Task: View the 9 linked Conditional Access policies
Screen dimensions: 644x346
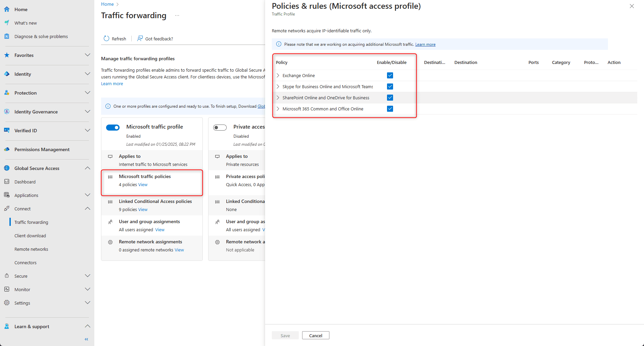Action: click(x=143, y=210)
